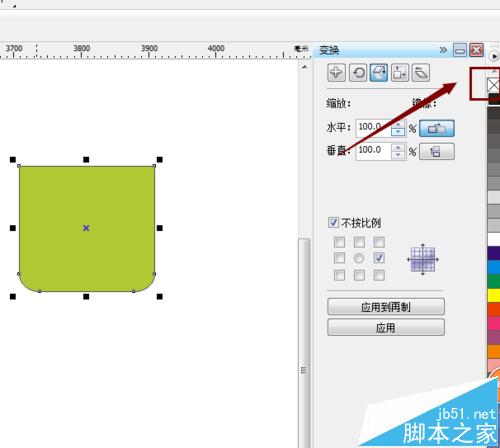
Task: Select the Rotate transform icon
Action: [x=358, y=72]
